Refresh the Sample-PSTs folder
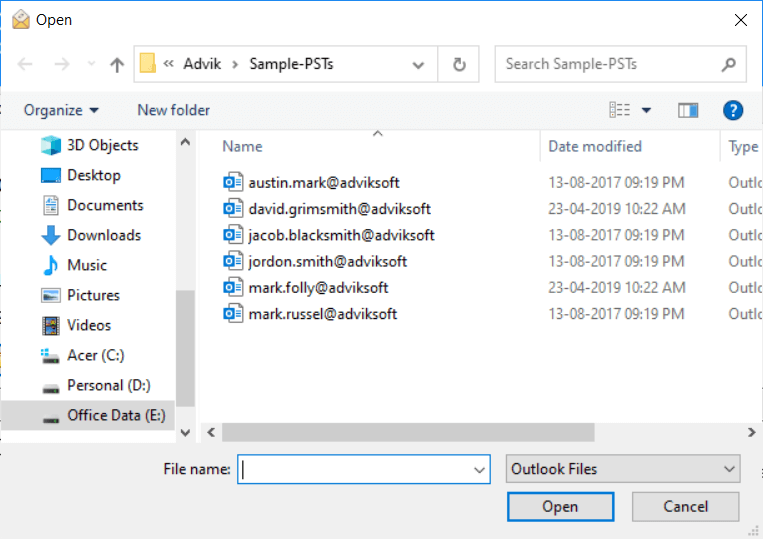 459,64
